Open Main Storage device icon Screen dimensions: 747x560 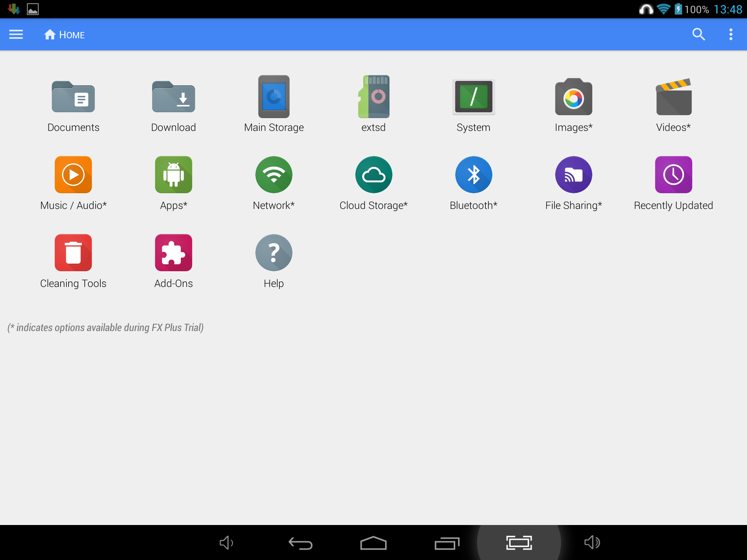(274, 97)
